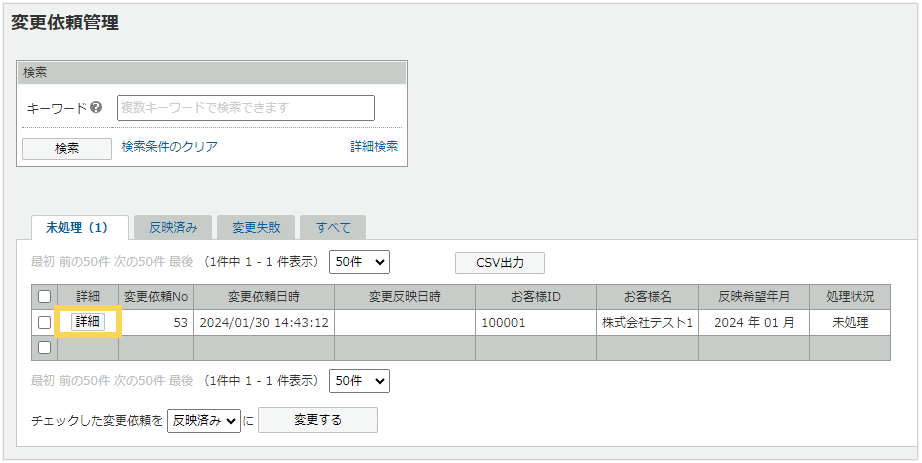Click the CSV出力 button
This screenshot has width=922, height=463.
point(500,263)
